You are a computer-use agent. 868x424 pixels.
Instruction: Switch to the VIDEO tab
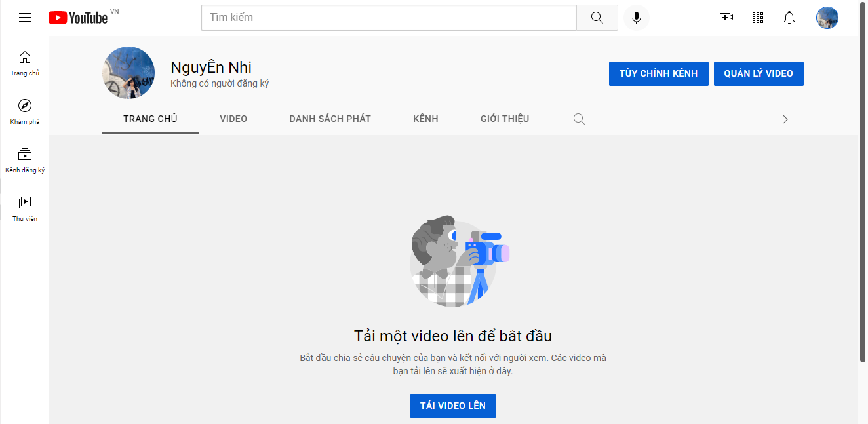[233, 119]
